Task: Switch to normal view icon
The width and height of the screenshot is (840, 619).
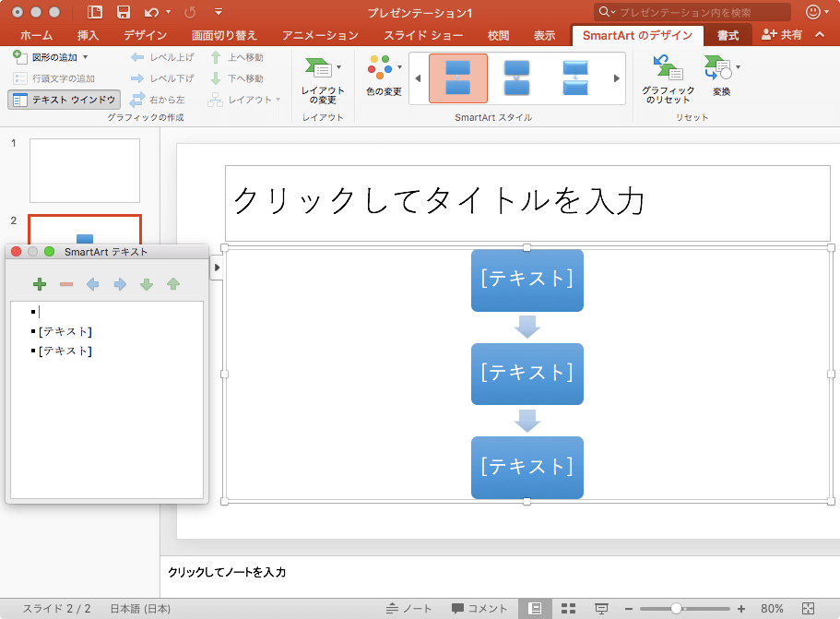Action: 535,608
